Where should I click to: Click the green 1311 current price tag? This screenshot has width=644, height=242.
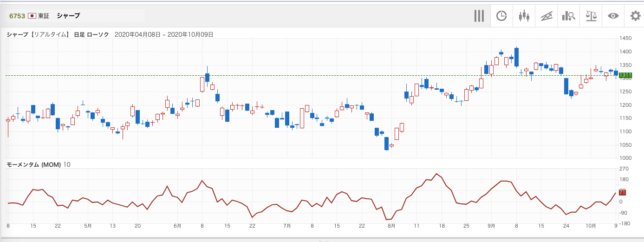point(626,75)
